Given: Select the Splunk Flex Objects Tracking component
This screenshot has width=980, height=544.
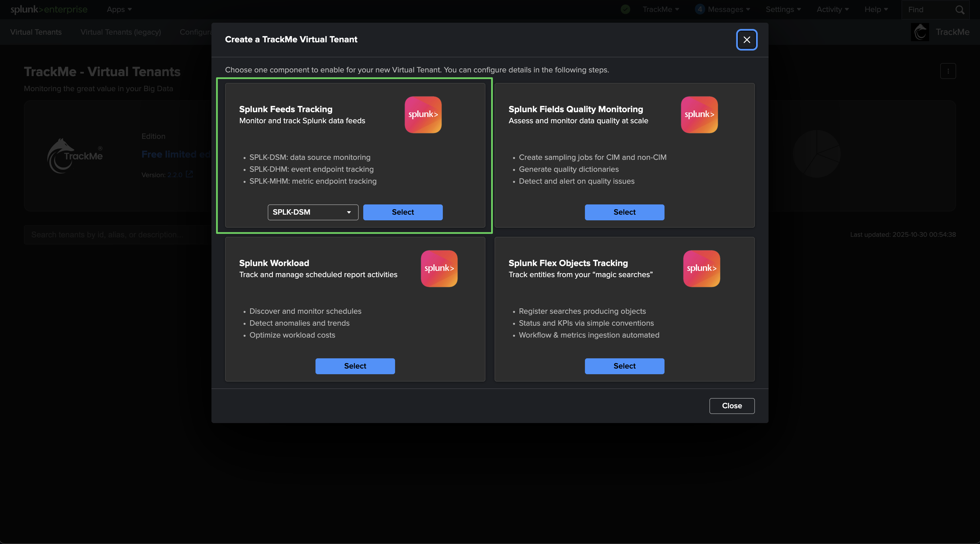Looking at the screenshot, I should (624, 366).
